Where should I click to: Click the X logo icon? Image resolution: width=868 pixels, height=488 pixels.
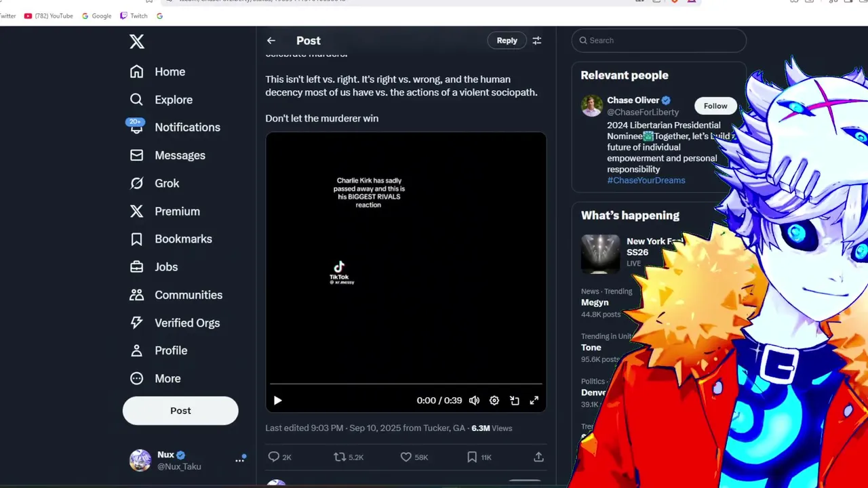click(137, 41)
